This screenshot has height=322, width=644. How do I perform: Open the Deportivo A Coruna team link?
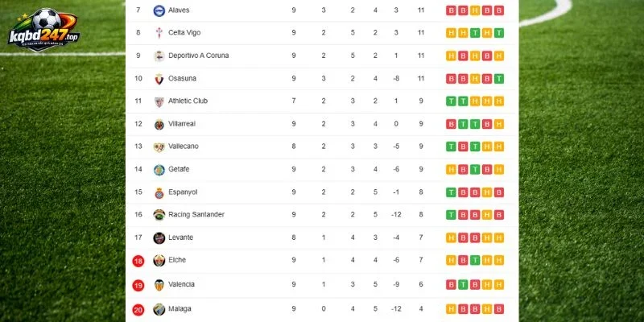[198, 56]
